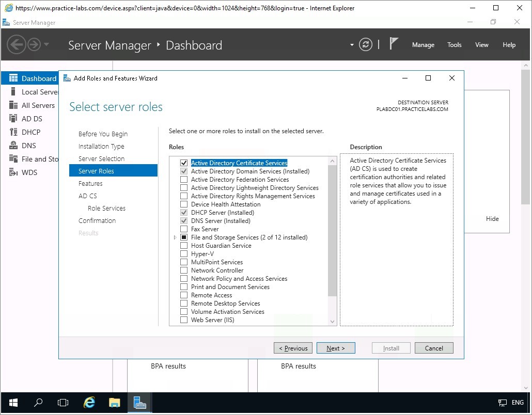Check Active Directory Lightweight Directory Services
The image size is (532, 415).
click(184, 188)
